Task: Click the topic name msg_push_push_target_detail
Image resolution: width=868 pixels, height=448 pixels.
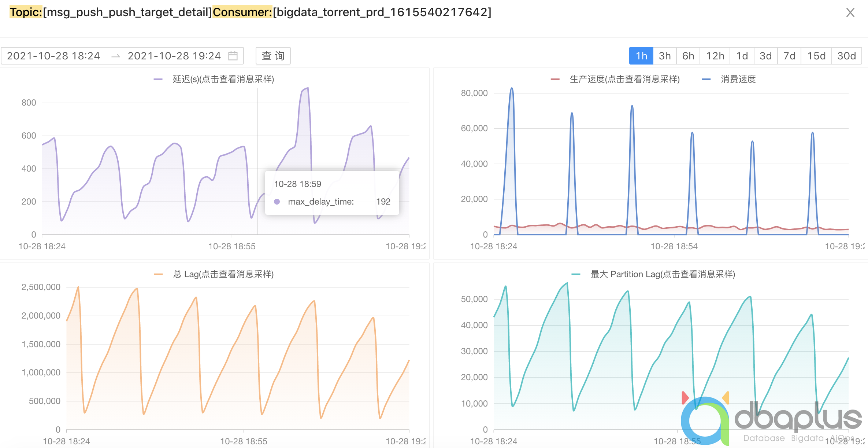Action: (127, 12)
